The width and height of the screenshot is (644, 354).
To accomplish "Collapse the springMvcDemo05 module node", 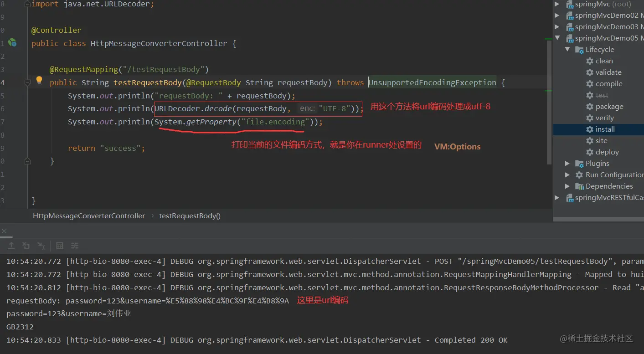I will point(557,38).
